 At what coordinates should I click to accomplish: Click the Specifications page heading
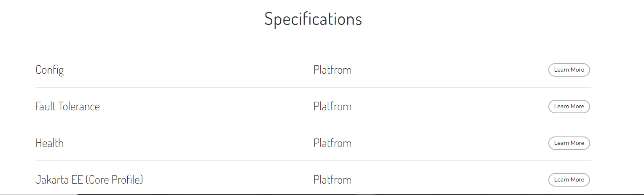[x=313, y=19]
